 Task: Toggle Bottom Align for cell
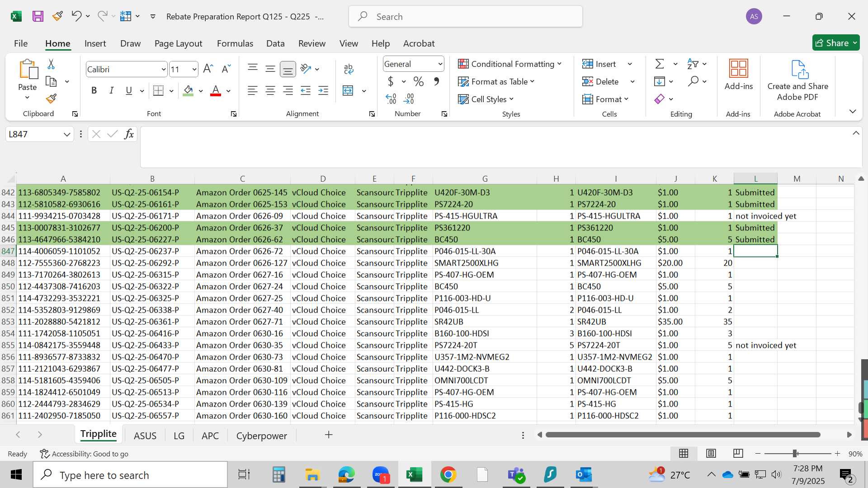click(x=288, y=69)
